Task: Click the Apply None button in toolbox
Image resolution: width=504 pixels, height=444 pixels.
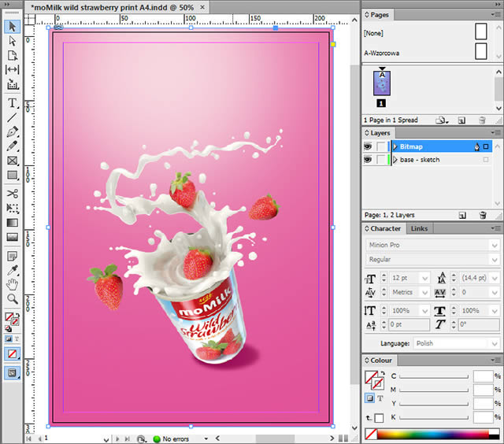Action: [13, 354]
